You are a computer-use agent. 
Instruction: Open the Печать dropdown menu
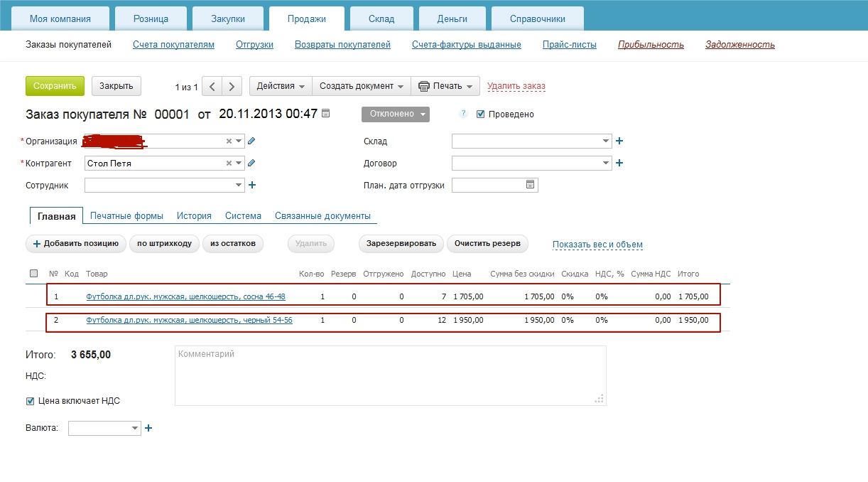(445, 86)
